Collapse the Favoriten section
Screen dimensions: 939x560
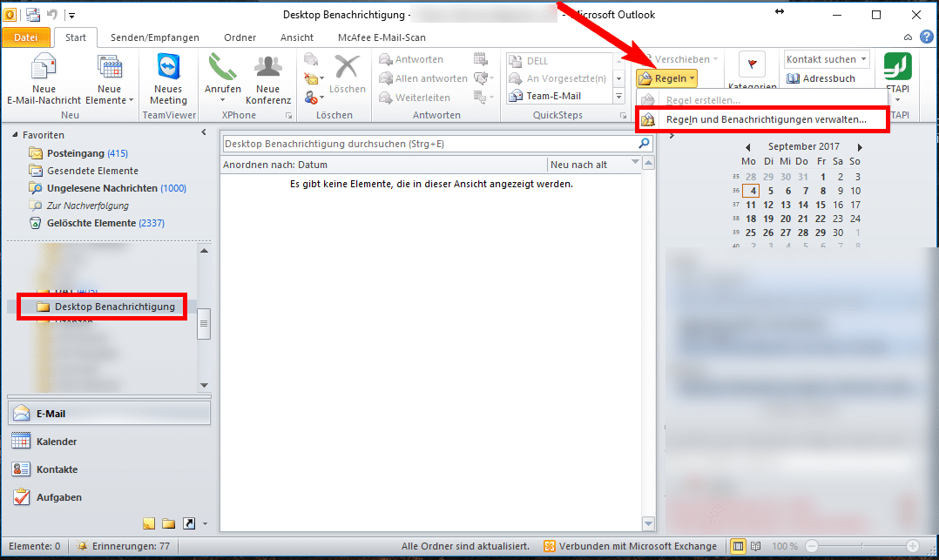pyautogui.click(x=15, y=135)
